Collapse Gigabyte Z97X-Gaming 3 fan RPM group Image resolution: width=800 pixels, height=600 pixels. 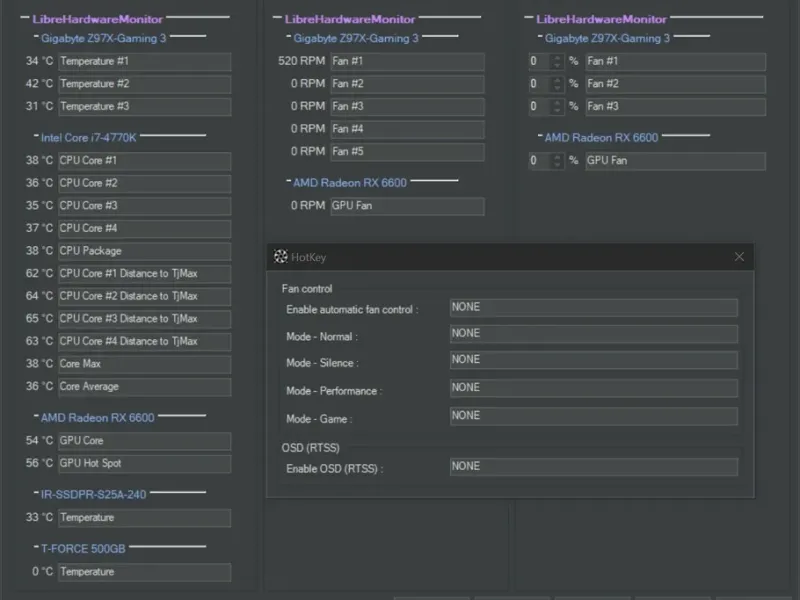point(289,36)
